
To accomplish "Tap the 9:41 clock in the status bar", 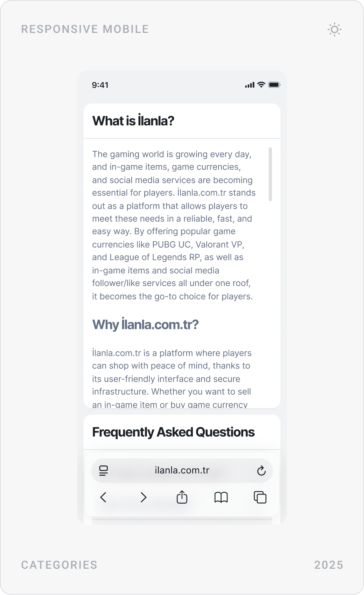I will click(100, 85).
